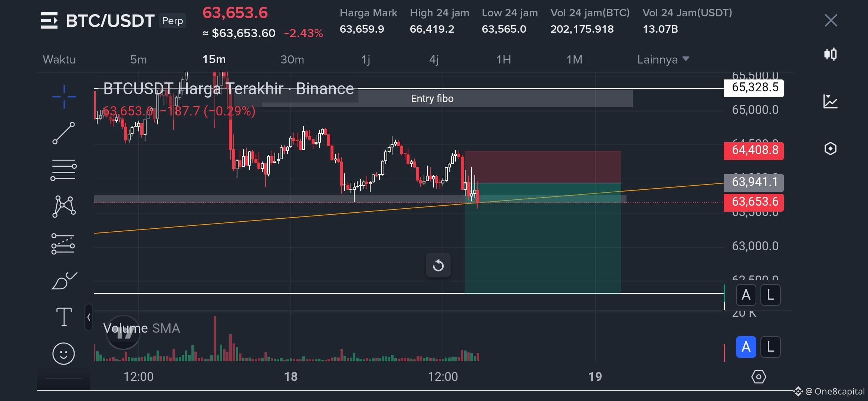Click the 65,328.5 price line label
The width and height of the screenshot is (868, 401).
tap(754, 88)
